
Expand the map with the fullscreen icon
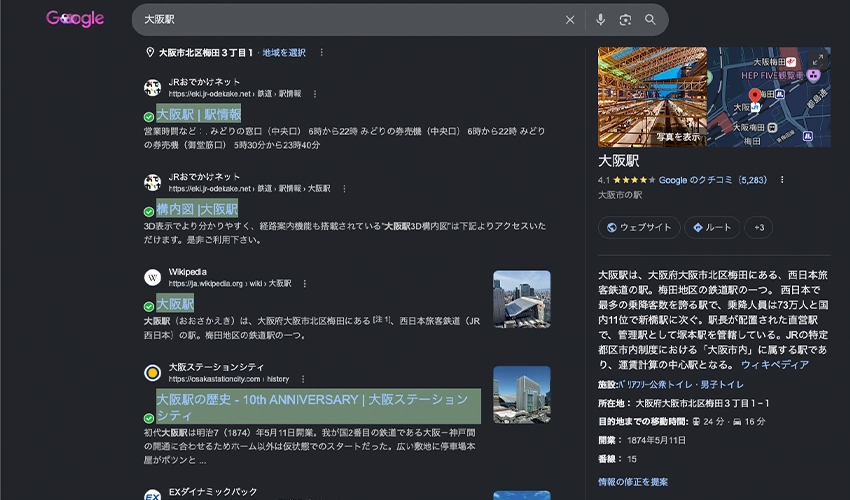tap(817, 59)
